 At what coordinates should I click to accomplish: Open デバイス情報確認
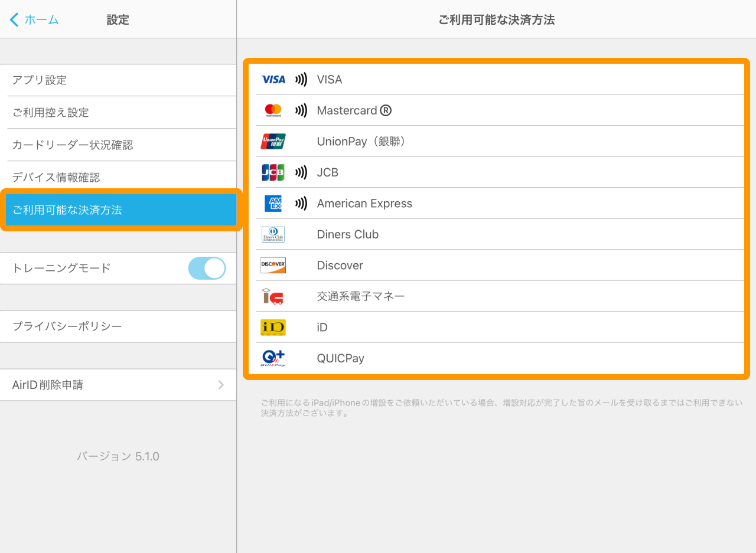pos(118,178)
